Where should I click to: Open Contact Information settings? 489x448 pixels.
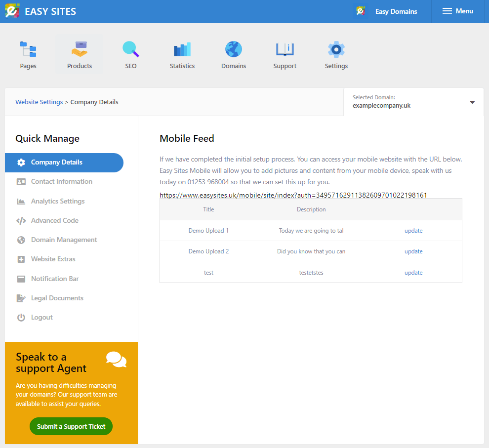[62, 182]
